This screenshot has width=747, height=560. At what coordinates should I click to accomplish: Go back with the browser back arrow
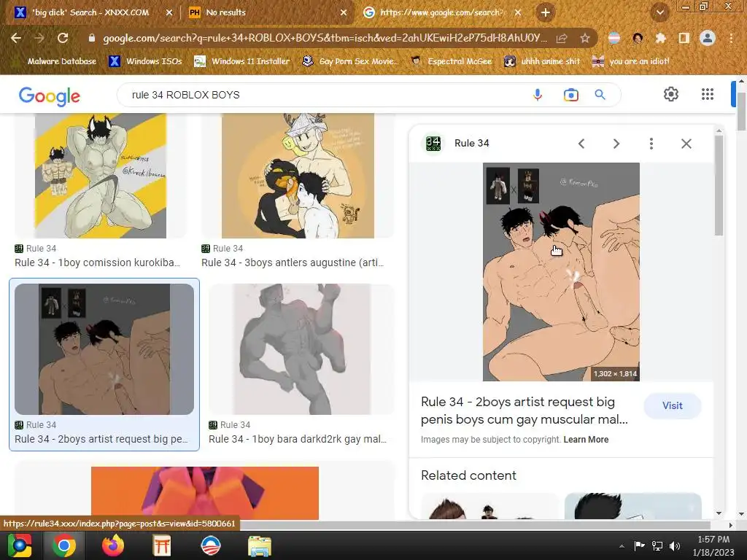16,38
